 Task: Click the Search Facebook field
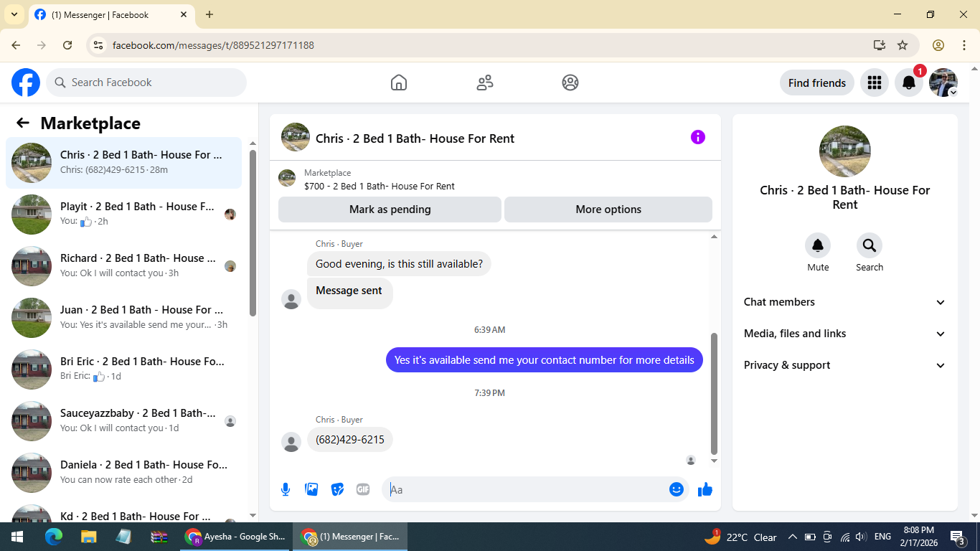click(146, 83)
